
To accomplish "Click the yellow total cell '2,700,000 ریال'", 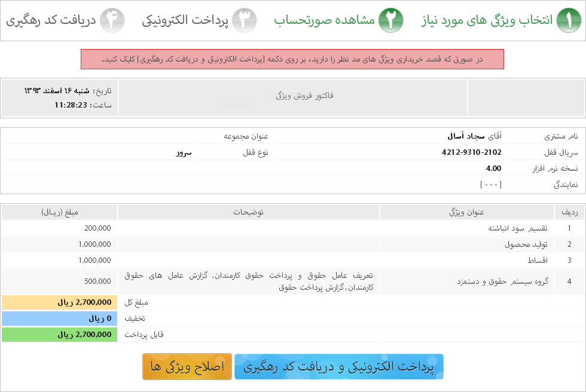I will pos(59,302).
